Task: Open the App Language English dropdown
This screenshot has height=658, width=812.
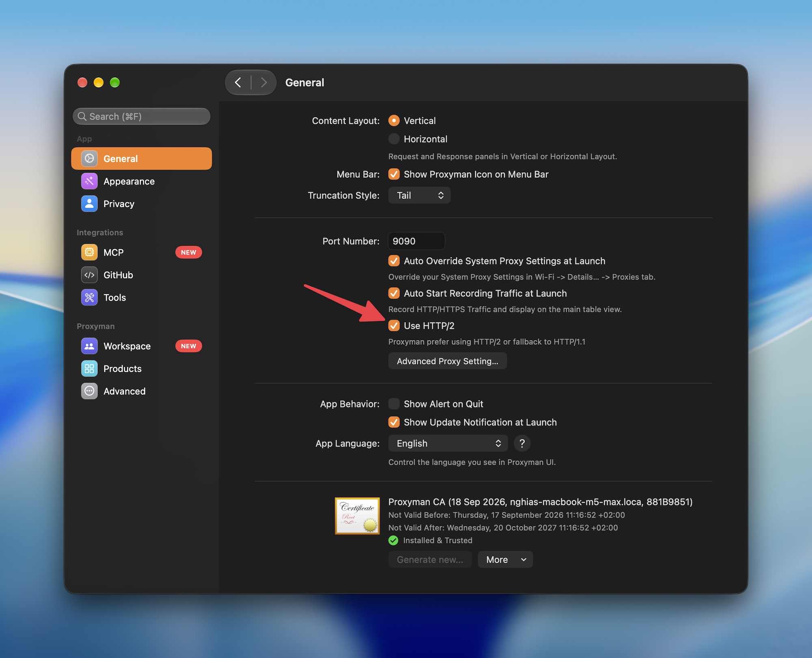Action: coord(448,443)
